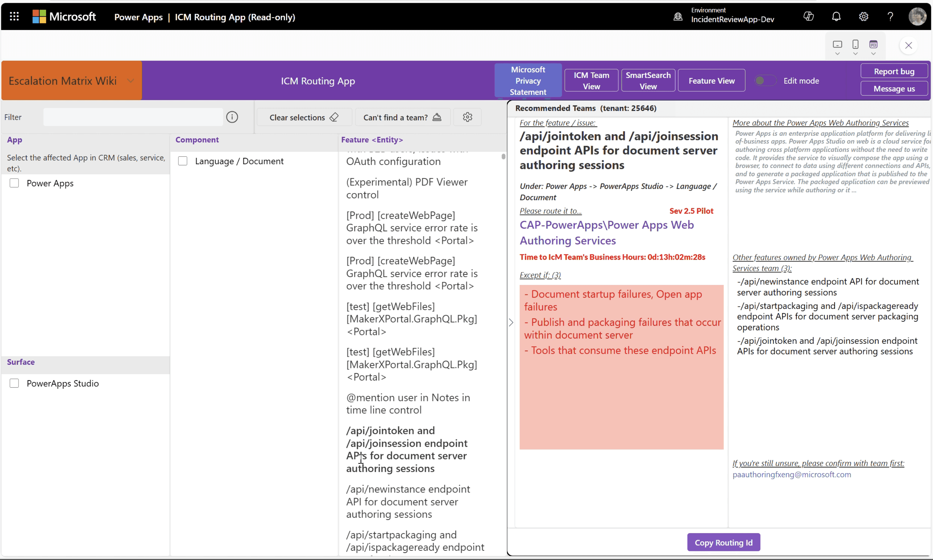Open Power Apps settings gear in header
Screen dimensions: 933x560
click(864, 17)
